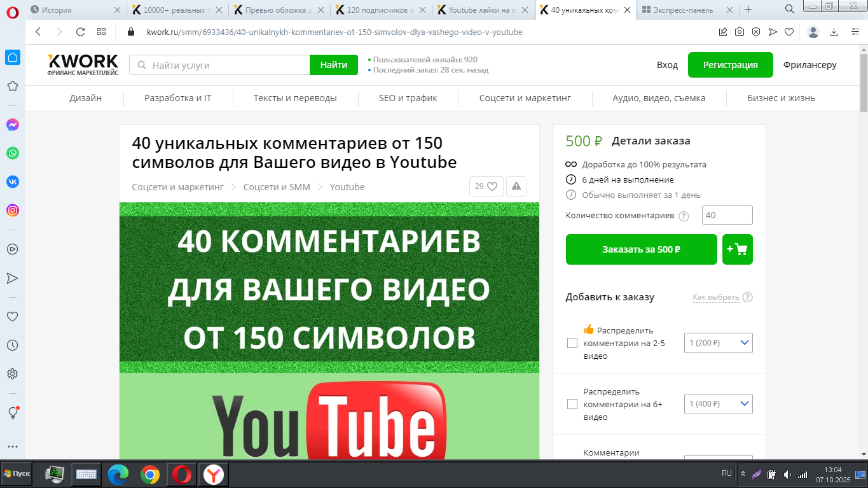The image size is (868, 488).
Task: Click the padlock site security icon
Action: pos(132,32)
